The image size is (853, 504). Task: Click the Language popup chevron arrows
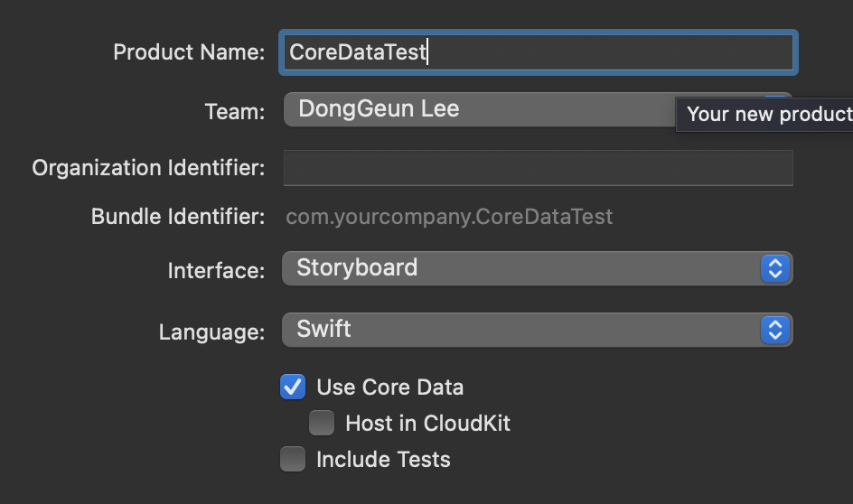(x=774, y=330)
